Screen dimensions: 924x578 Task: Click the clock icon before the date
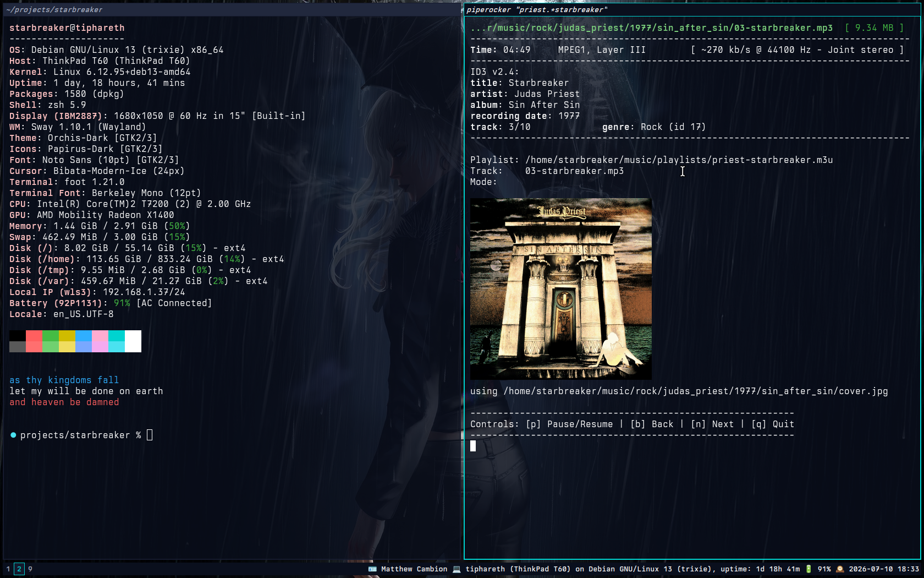point(840,569)
